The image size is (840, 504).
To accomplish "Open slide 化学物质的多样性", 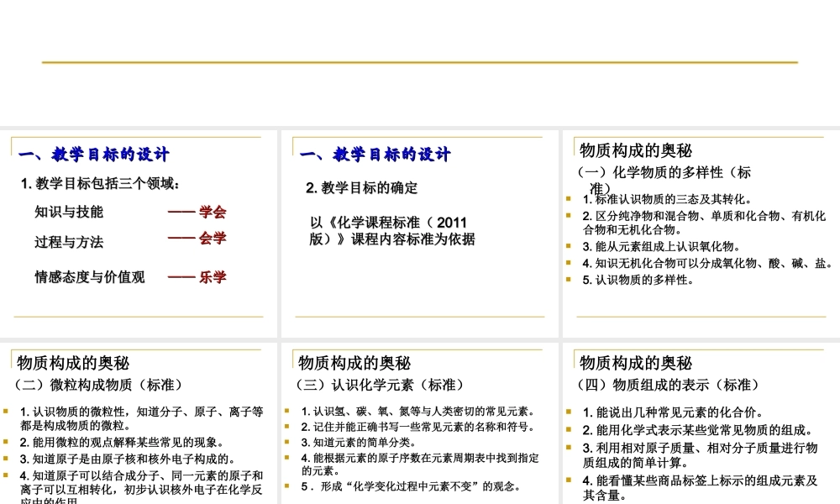I will click(x=701, y=234).
